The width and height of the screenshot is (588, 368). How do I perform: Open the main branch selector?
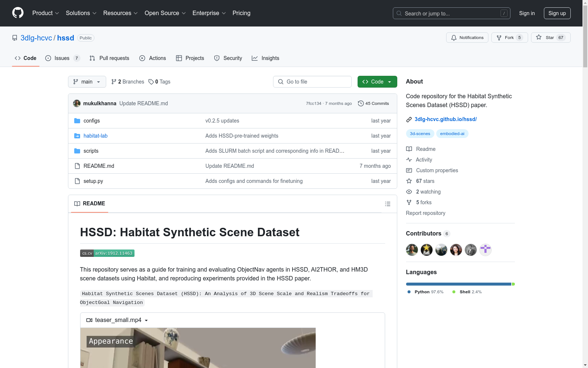[x=87, y=82]
